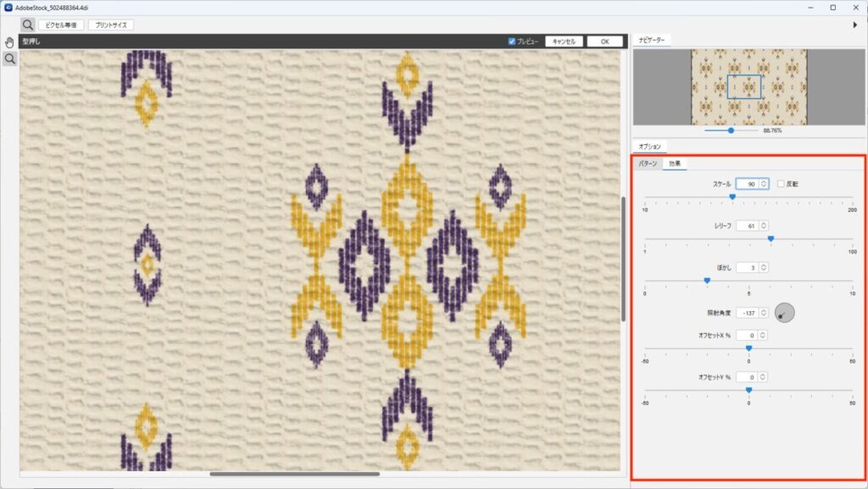
Task: Click the 照射角度 value stepper arrows
Action: (765, 313)
